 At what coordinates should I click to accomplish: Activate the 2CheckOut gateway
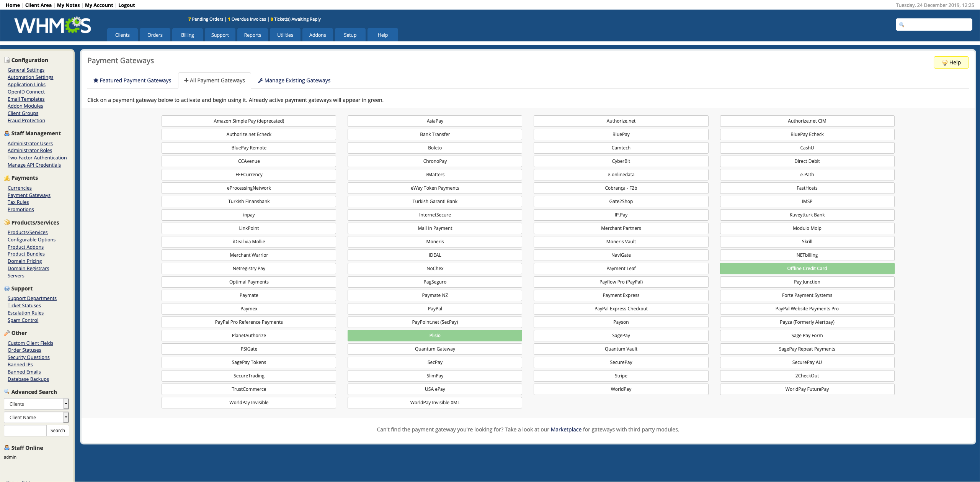[807, 376]
